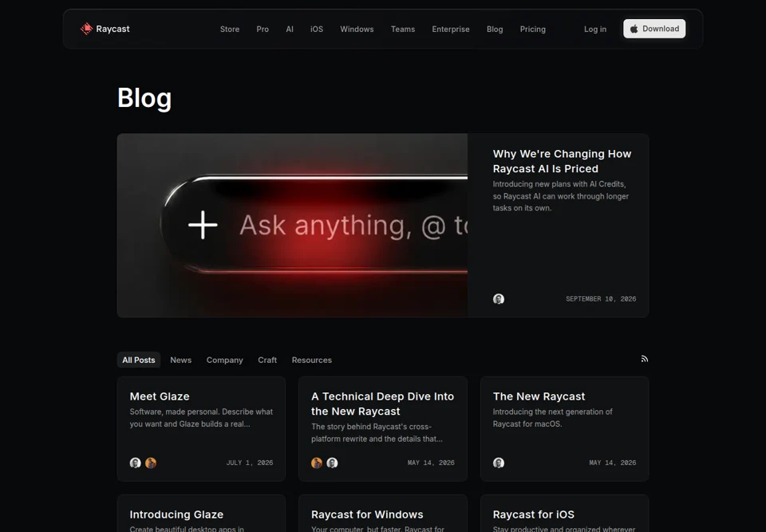Open the Store nav item
The image size is (766, 532).
230,30
